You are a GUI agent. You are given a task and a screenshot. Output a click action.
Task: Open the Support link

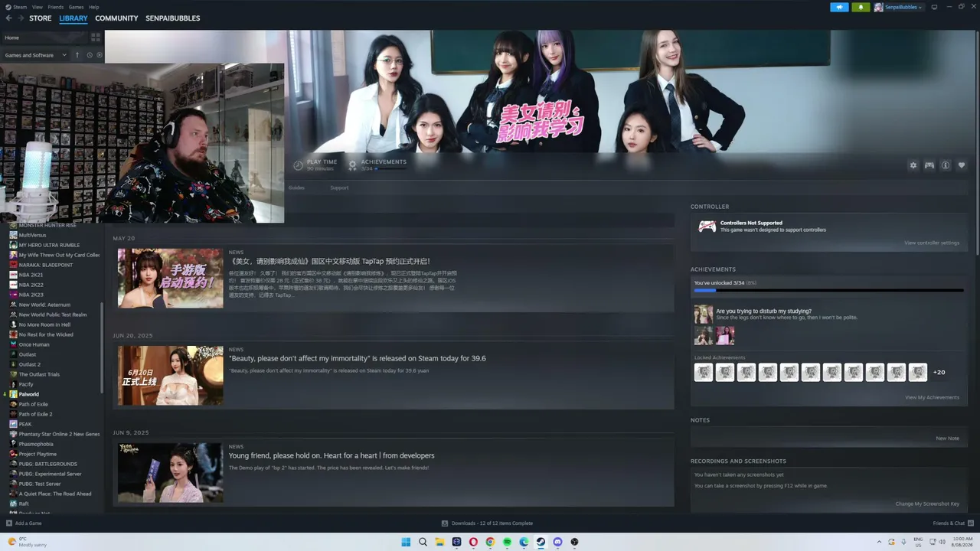coord(339,187)
